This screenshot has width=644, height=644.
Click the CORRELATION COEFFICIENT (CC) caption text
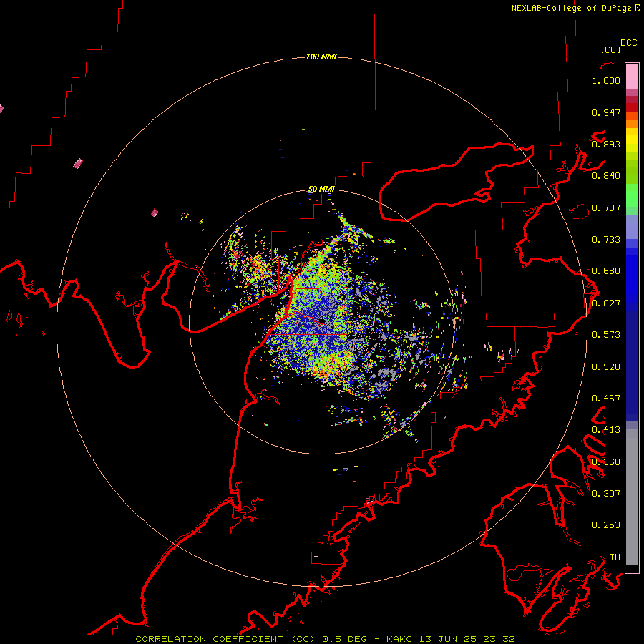coord(225,639)
